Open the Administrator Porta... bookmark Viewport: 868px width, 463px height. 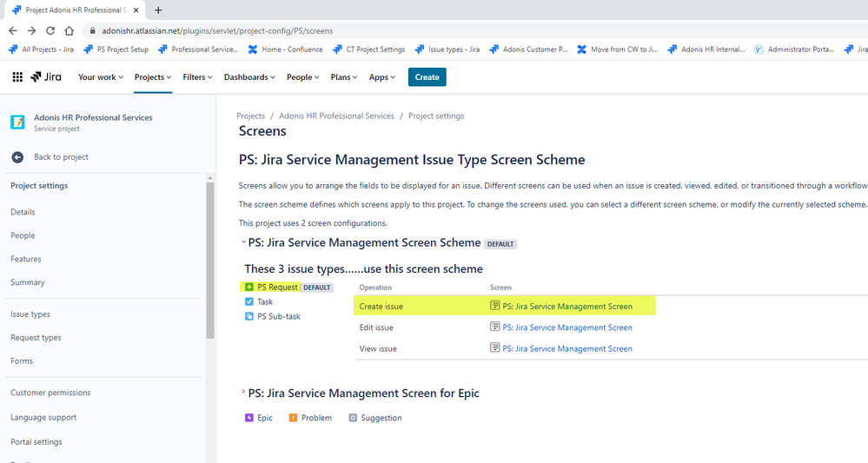click(794, 50)
